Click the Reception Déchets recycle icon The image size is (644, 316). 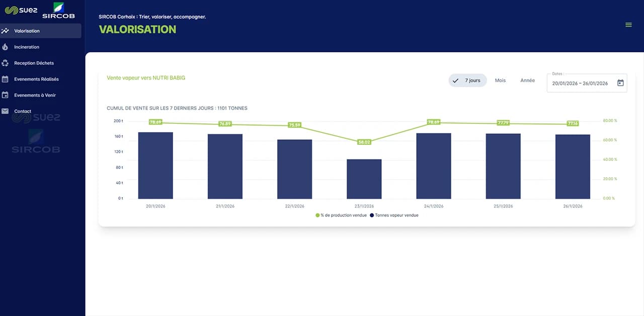pos(5,63)
